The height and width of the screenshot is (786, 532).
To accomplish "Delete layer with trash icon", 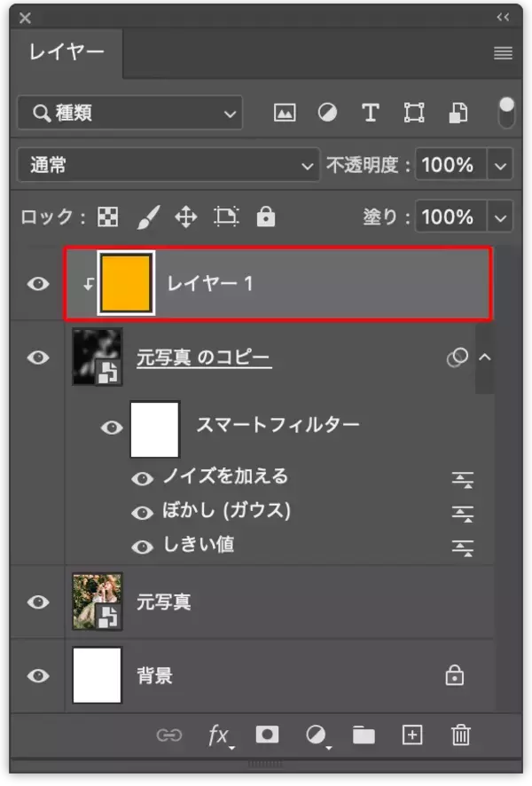I will (x=461, y=735).
